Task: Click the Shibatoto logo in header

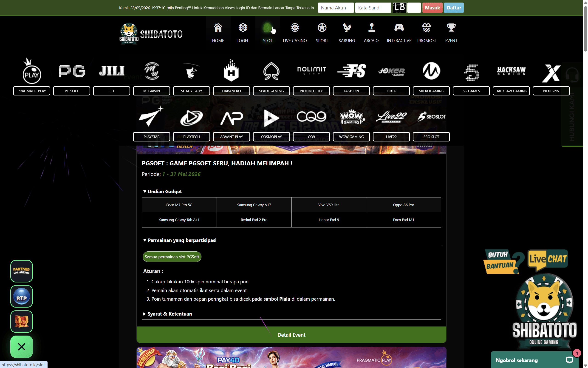Action: tap(151, 34)
